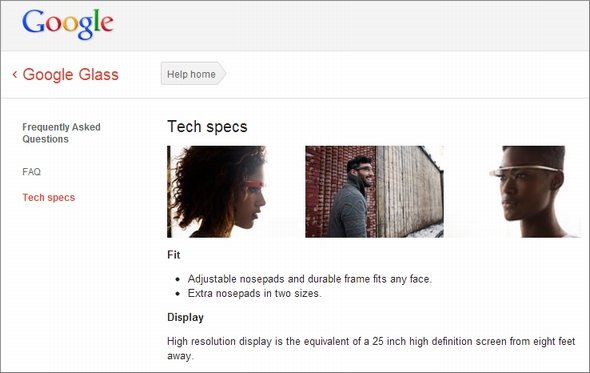Select Frequently Asked Questions sidebar heading
The image size is (590, 373).
coord(61,133)
